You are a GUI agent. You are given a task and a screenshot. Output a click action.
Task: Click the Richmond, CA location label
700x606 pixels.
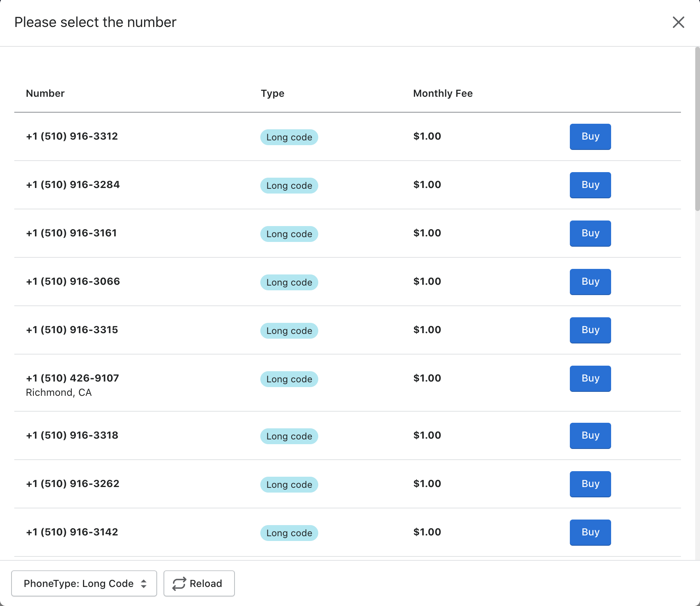point(59,393)
